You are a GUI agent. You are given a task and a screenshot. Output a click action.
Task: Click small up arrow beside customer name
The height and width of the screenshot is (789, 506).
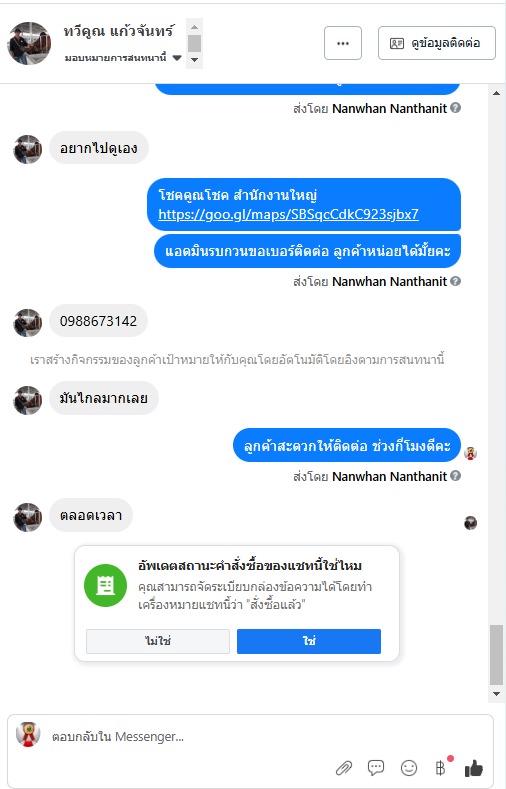tap(195, 27)
